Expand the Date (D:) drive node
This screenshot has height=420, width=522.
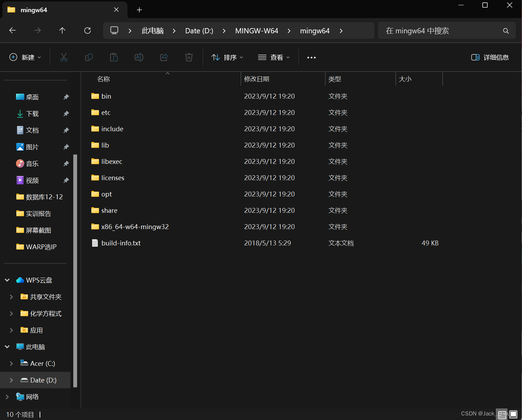pos(11,380)
